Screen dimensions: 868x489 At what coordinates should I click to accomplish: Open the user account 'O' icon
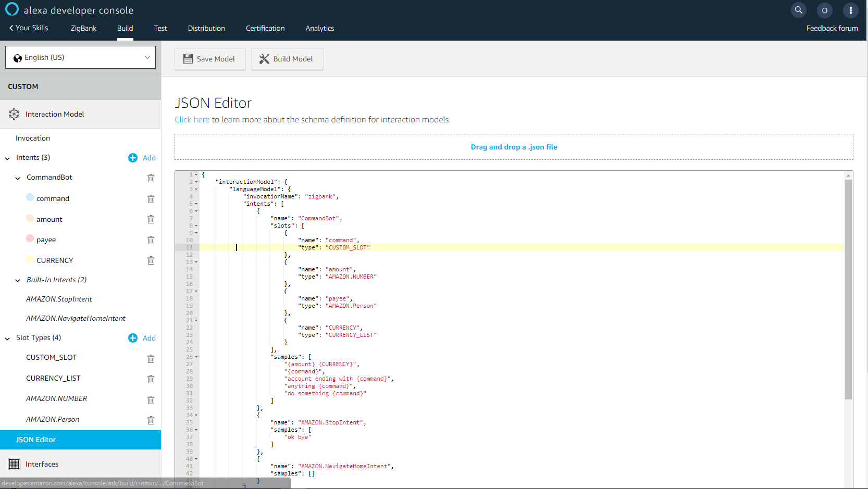pyautogui.click(x=824, y=10)
